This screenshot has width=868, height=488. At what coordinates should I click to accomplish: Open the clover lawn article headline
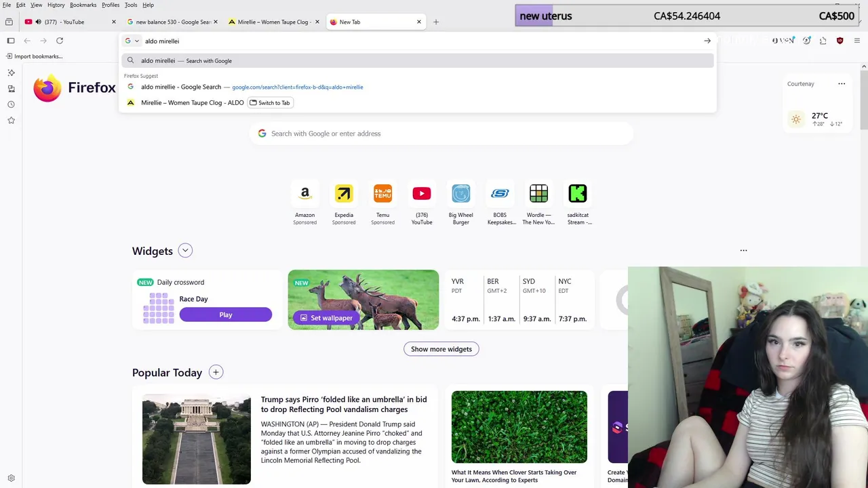pos(514,476)
